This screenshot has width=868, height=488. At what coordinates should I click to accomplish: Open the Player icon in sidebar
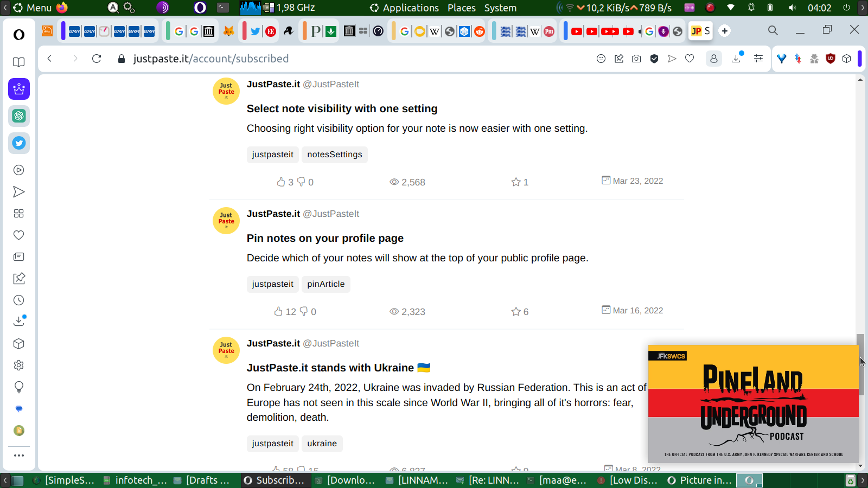coord(19,170)
